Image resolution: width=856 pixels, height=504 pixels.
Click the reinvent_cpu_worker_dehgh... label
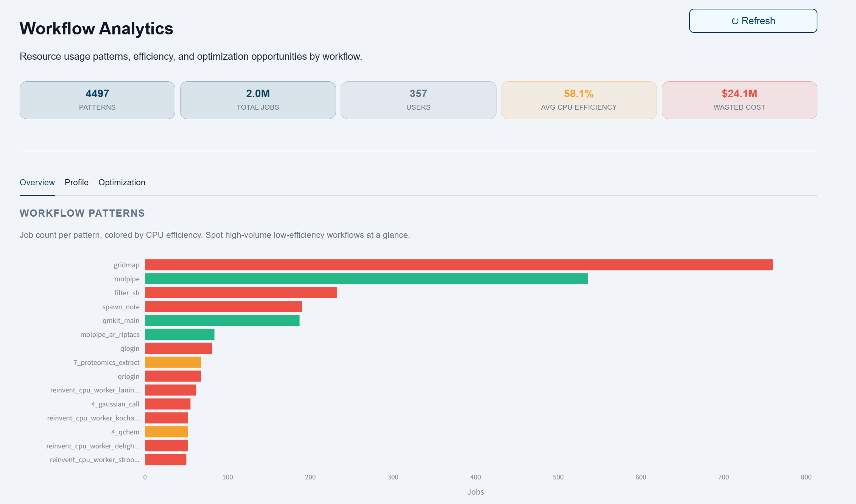pos(93,446)
